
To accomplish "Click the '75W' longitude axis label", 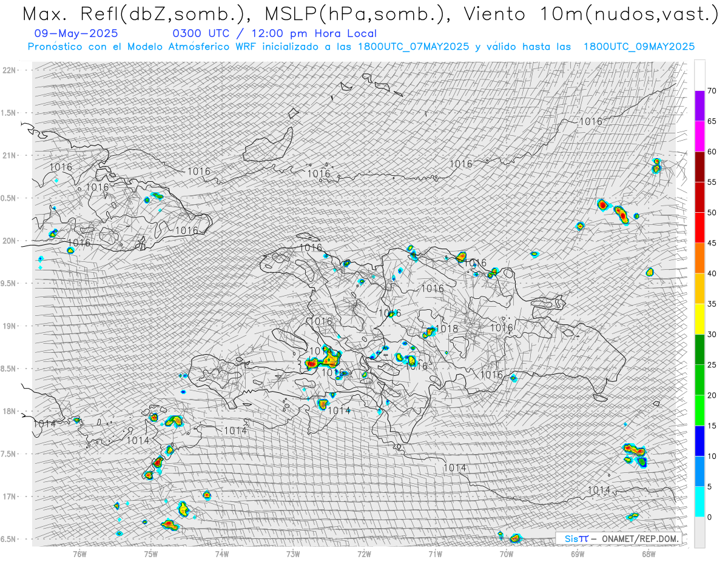I will 150,554.
